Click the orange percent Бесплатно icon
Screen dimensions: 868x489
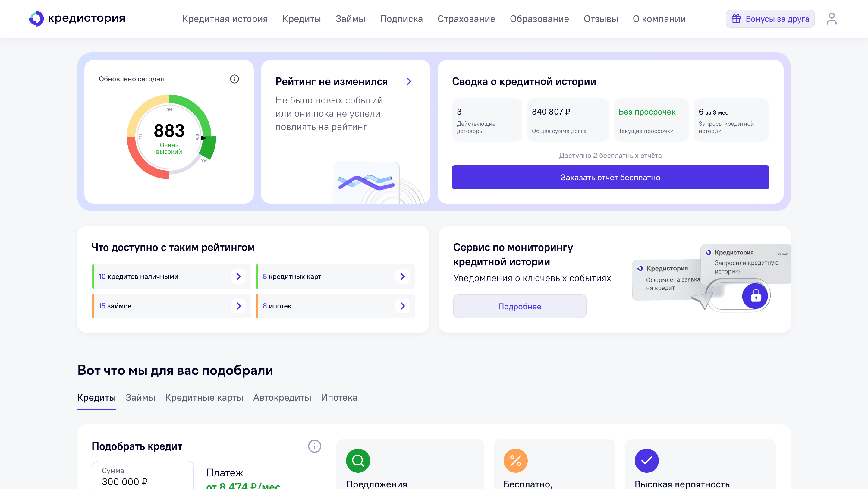tap(516, 460)
